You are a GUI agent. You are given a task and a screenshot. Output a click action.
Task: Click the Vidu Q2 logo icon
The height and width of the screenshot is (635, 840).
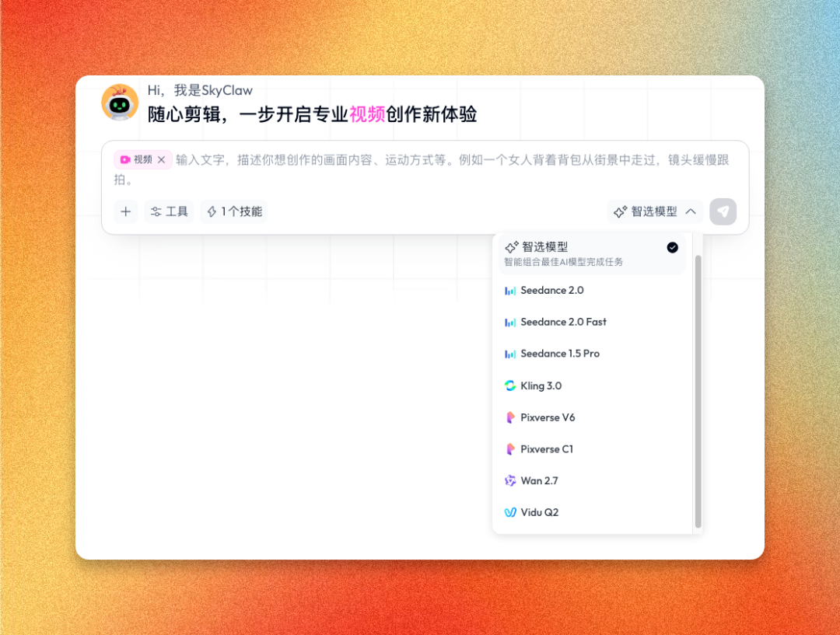(510, 512)
